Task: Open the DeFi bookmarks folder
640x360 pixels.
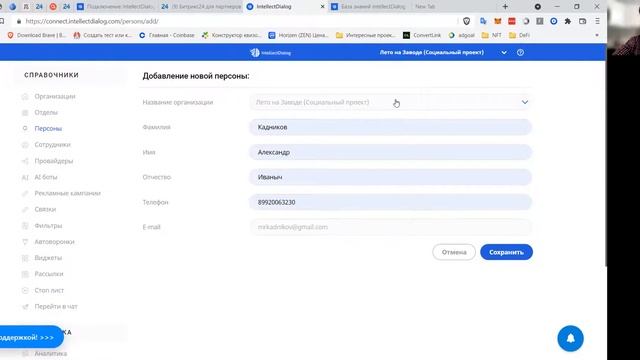Action: pos(519,36)
